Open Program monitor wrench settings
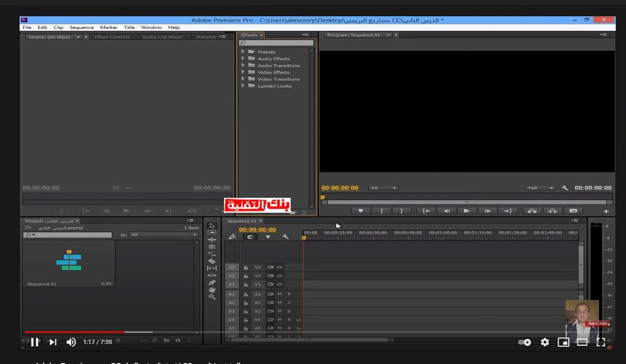The width and height of the screenshot is (626, 364). point(565,188)
